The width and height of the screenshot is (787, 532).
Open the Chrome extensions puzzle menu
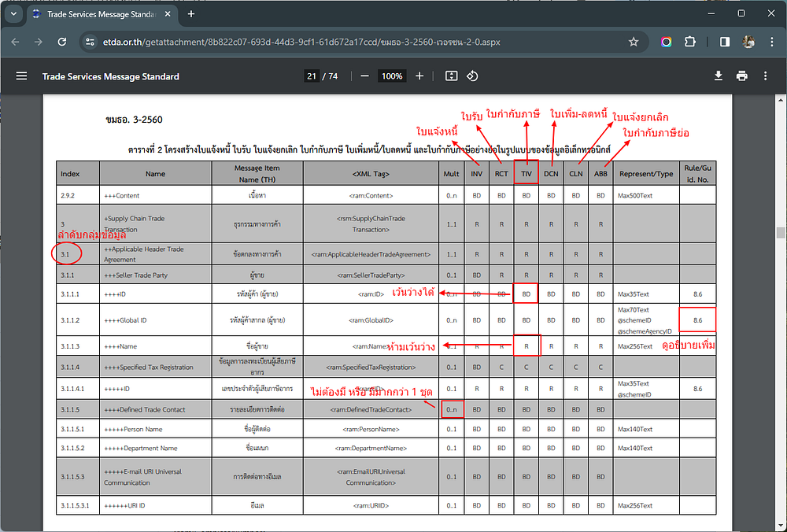click(690, 42)
